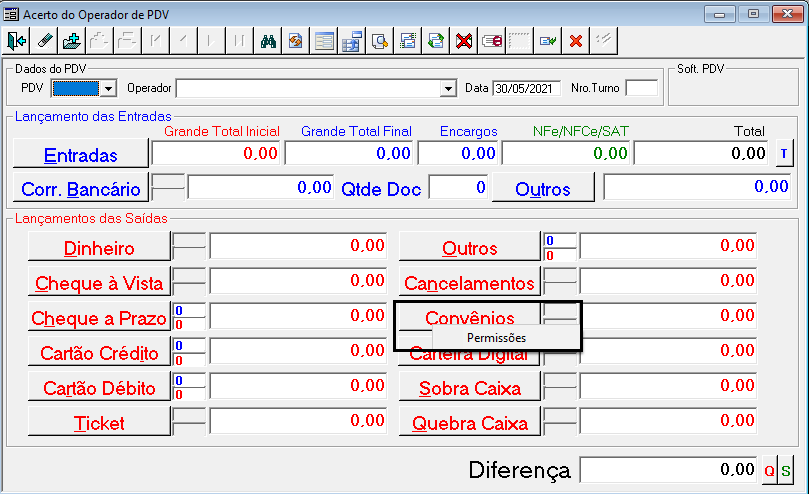Click the Ticket amount field

(x=298, y=421)
